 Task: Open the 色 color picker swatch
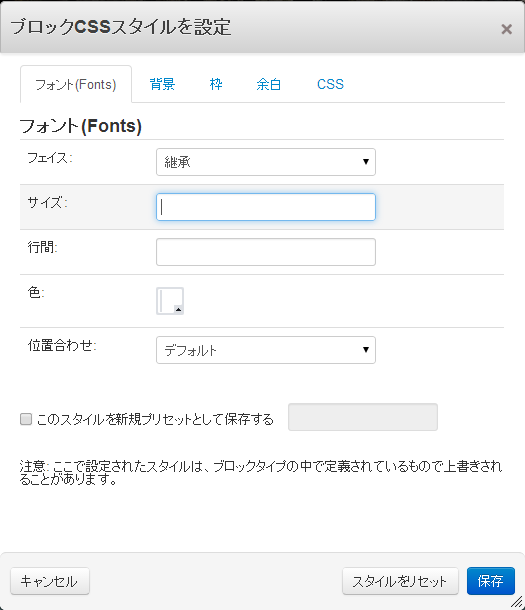[170, 301]
